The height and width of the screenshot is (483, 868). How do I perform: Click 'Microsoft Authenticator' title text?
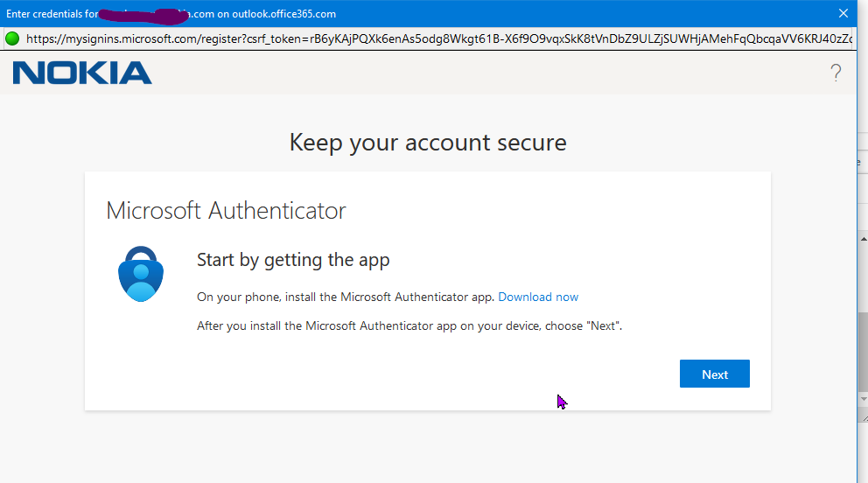226,211
